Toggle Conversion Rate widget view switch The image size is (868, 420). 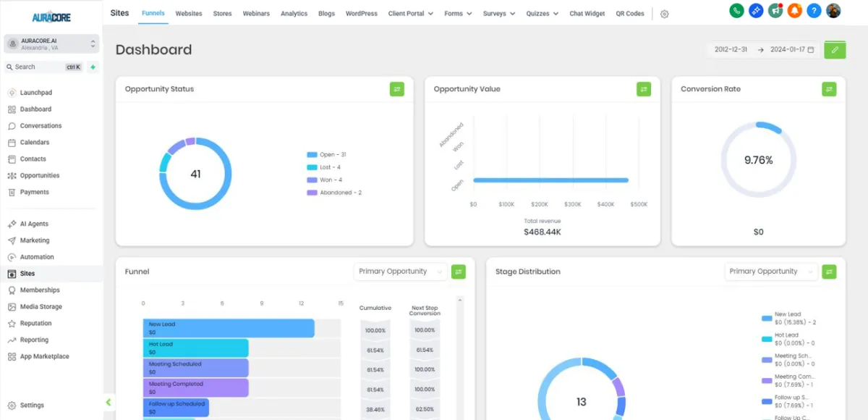829,89
